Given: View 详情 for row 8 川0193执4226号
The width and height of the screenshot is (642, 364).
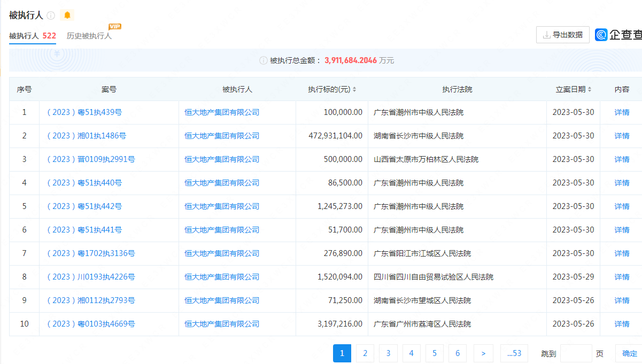Looking at the screenshot, I should click(x=622, y=277).
